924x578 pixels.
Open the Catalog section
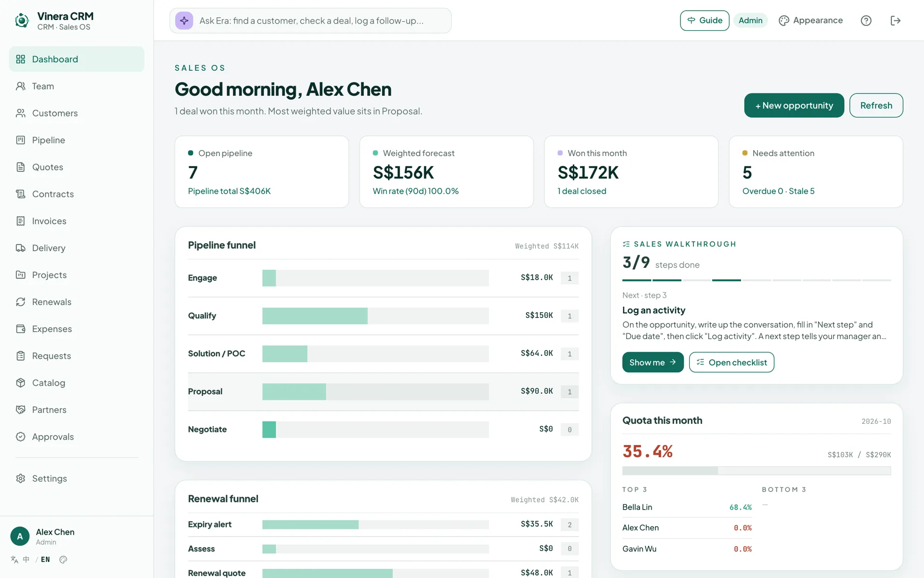coord(77,383)
